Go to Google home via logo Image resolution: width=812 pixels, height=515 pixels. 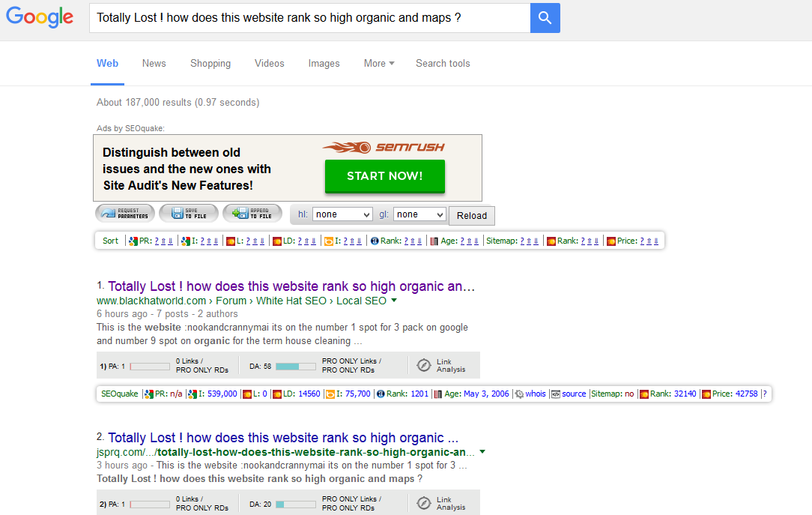40,17
